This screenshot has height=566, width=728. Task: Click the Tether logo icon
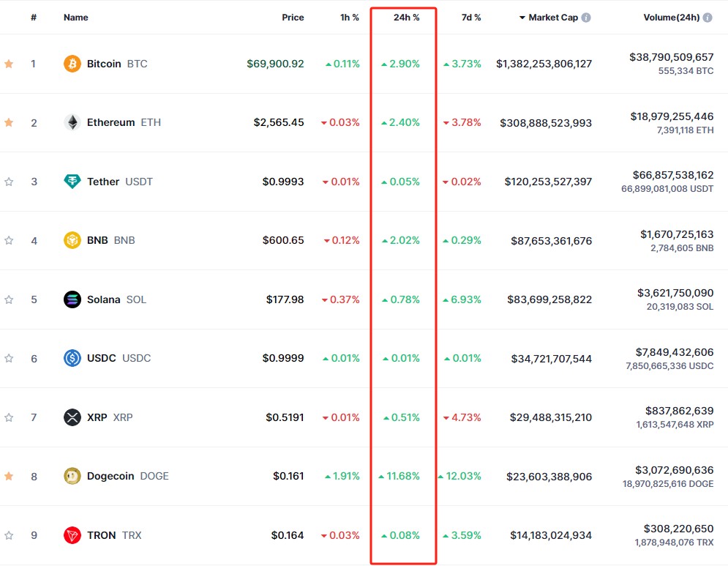pyautogui.click(x=72, y=182)
